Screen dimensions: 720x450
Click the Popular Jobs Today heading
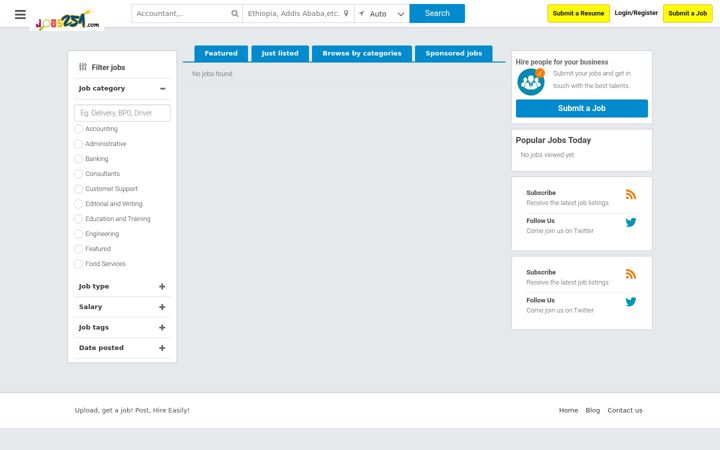[x=553, y=141]
